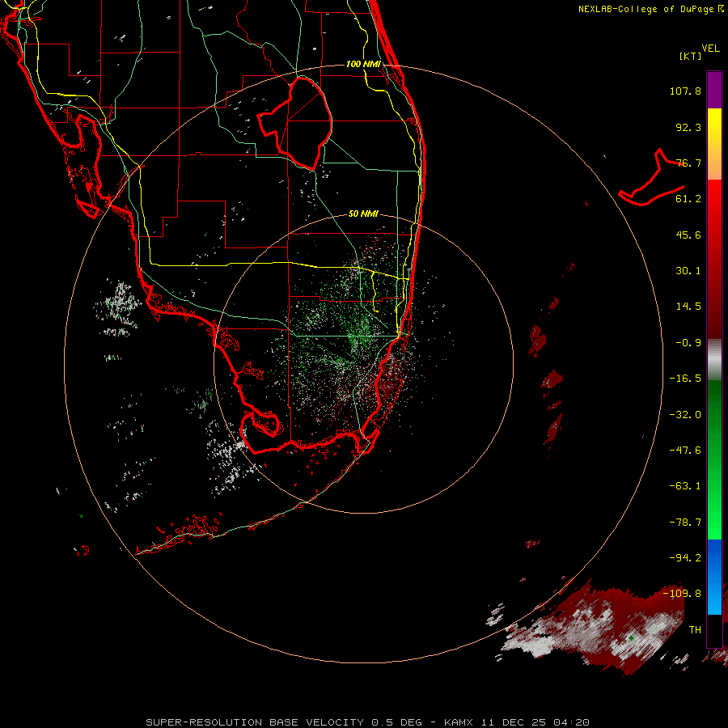The width and height of the screenshot is (728, 728).
Task: Click the 50 NMI range ring label
Action: (363, 214)
